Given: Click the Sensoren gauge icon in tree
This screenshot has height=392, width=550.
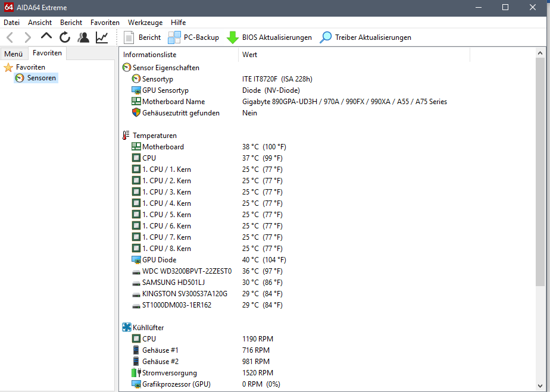Looking at the screenshot, I should pos(20,78).
